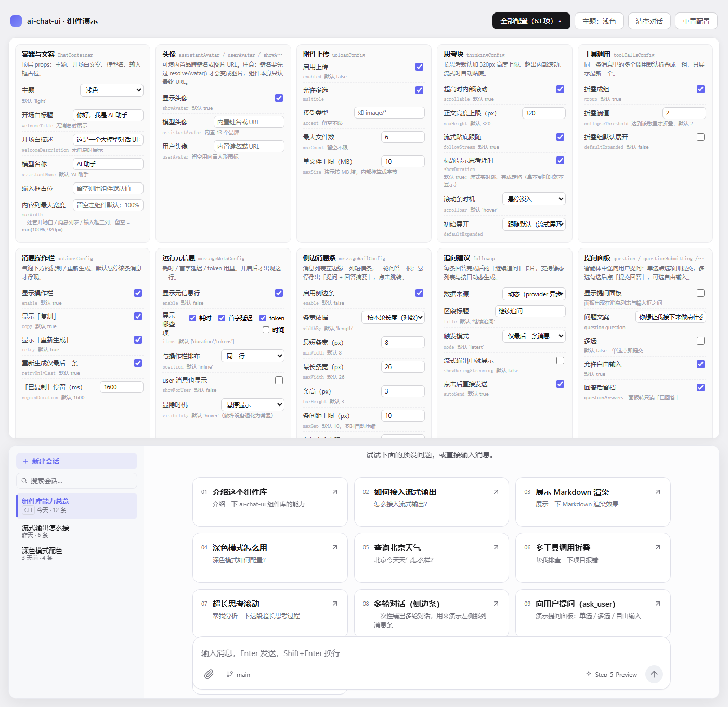Image resolution: width=728 pixels, height=707 pixels.
Task: Uncheck token checkbox in 展示哪些项
Action: (263, 318)
